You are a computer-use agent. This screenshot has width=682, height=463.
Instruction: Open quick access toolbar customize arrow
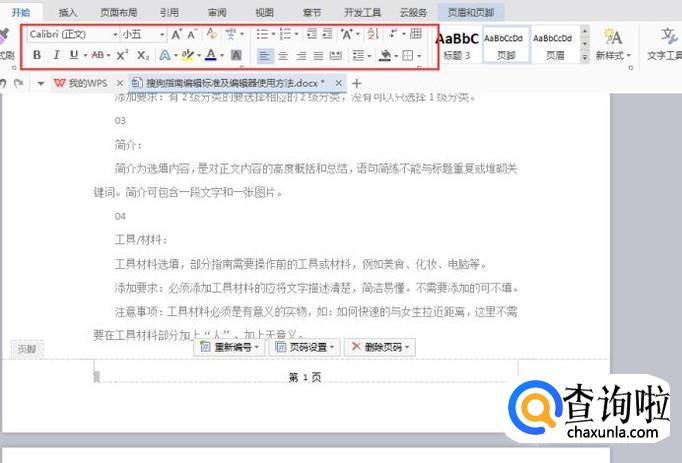click(x=40, y=83)
